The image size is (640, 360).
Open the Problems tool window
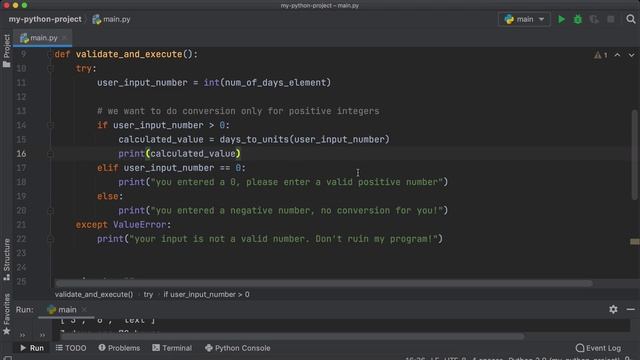[x=119, y=348]
